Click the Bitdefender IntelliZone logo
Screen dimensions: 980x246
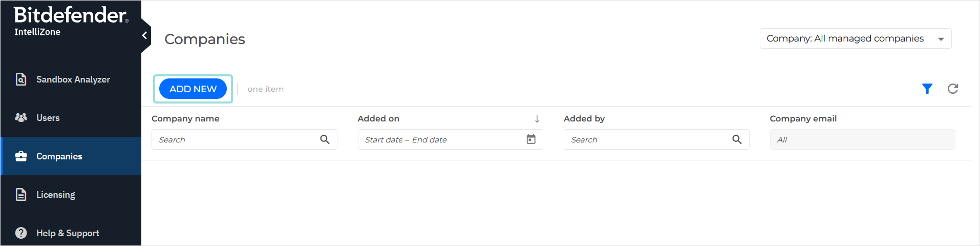[71, 21]
